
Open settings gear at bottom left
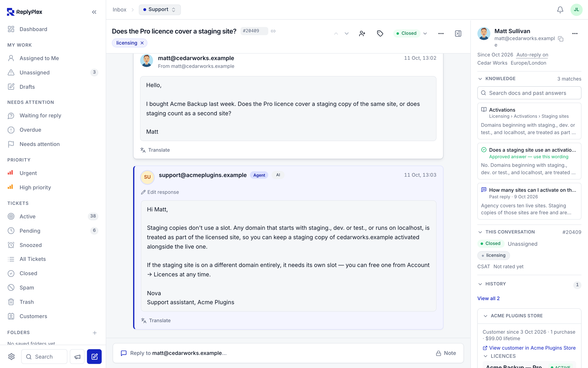[x=11, y=357]
